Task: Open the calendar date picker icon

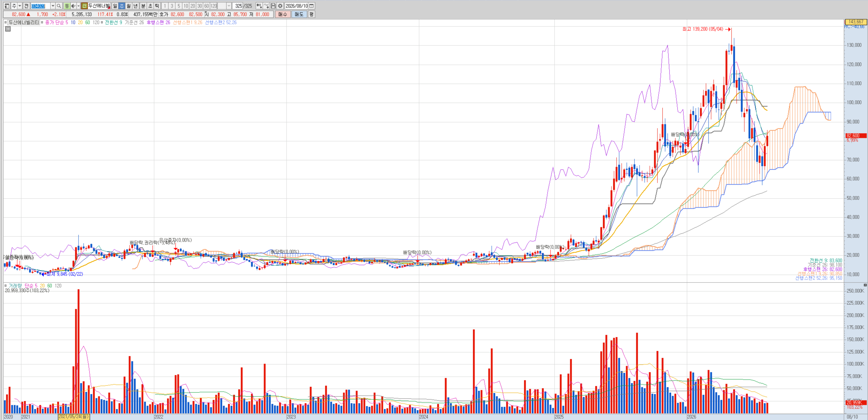Action: tap(312, 6)
